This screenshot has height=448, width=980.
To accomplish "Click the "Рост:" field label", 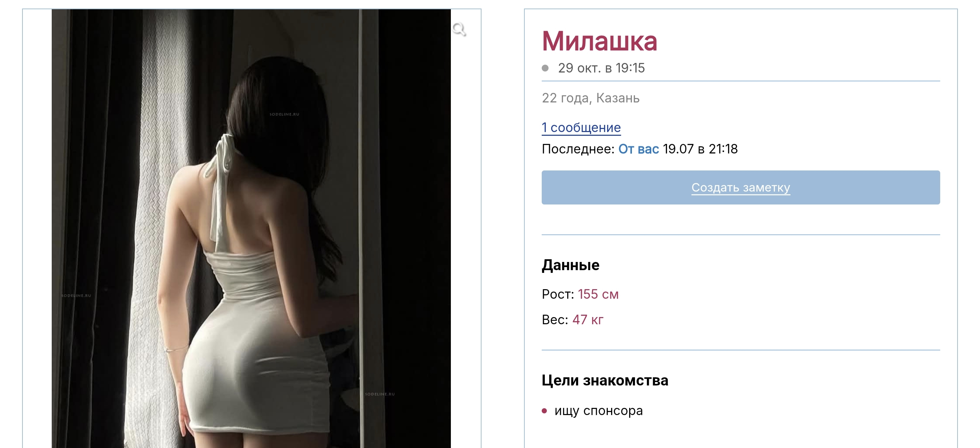I will pyautogui.click(x=558, y=294).
